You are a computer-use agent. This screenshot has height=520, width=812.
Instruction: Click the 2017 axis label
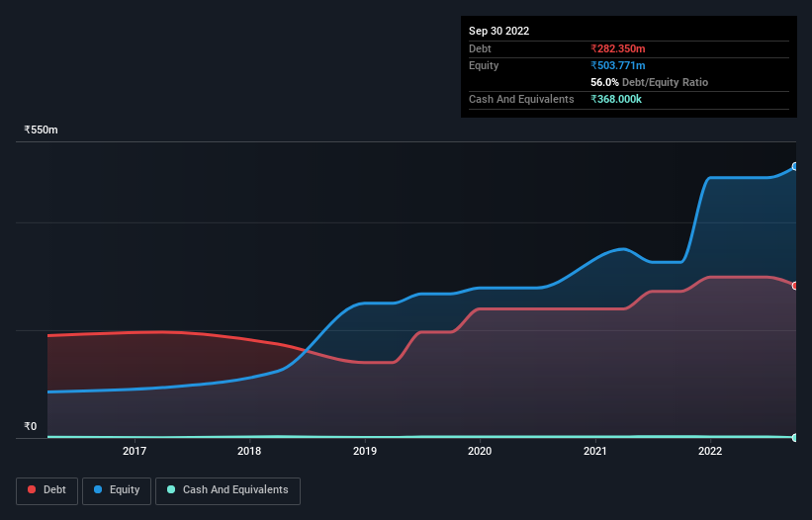135,451
